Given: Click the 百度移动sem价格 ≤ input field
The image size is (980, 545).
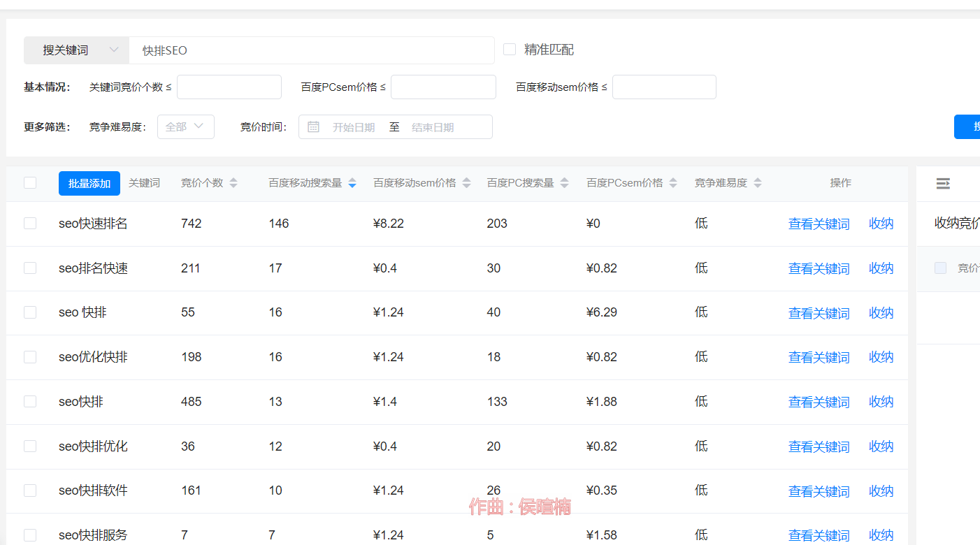Looking at the screenshot, I should tap(664, 87).
